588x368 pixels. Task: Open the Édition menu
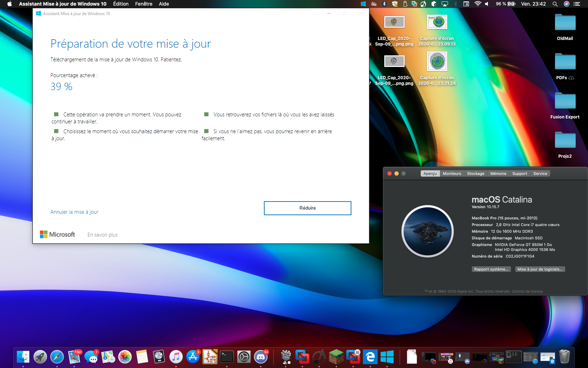(x=121, y=4)
